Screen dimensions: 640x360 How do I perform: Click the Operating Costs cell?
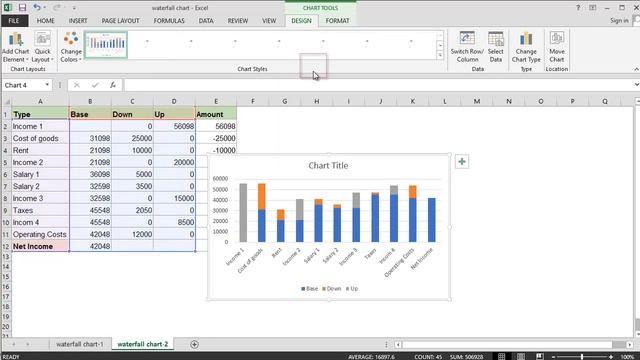pos(40,234)
